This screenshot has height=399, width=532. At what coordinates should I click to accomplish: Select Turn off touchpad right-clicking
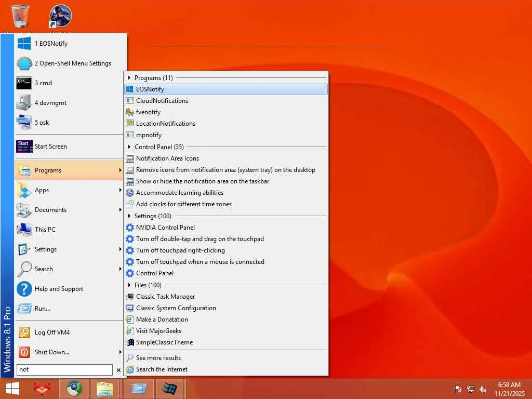pos(227,250)
